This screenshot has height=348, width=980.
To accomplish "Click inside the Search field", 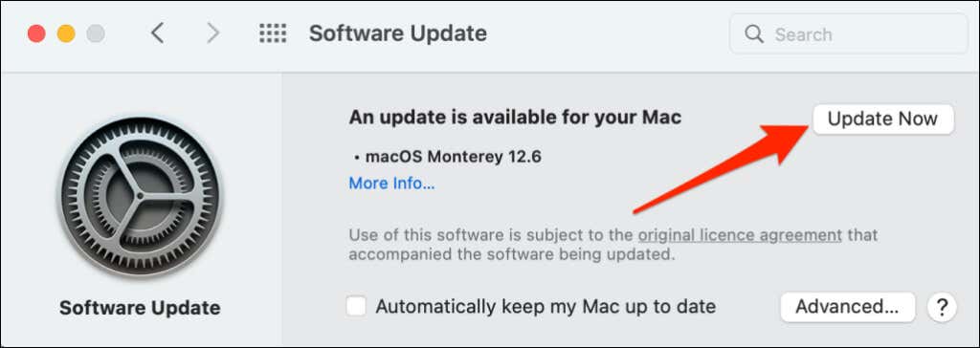I will 849,33.
